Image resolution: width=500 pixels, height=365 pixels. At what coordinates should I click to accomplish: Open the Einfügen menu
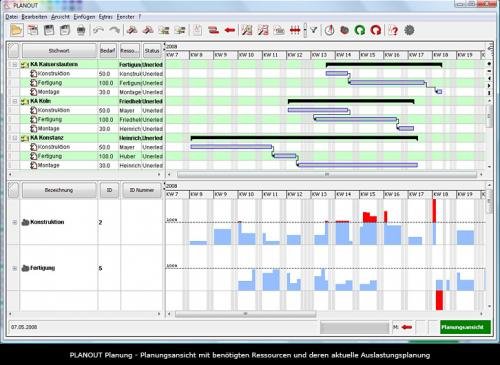[x=84, y=17]
